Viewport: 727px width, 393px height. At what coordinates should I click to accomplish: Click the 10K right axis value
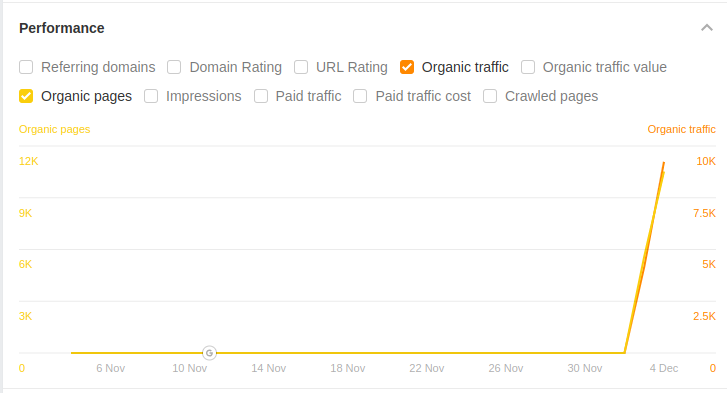(706, 161)
